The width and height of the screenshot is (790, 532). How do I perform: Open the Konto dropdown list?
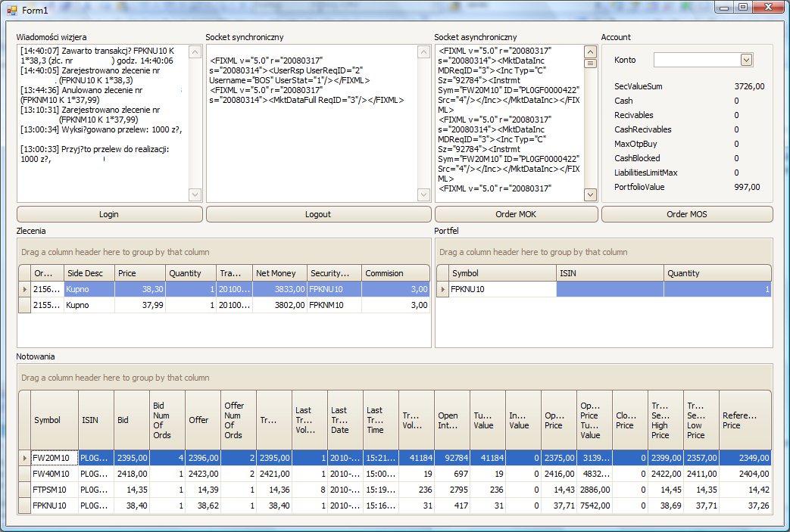pos(746,60)
